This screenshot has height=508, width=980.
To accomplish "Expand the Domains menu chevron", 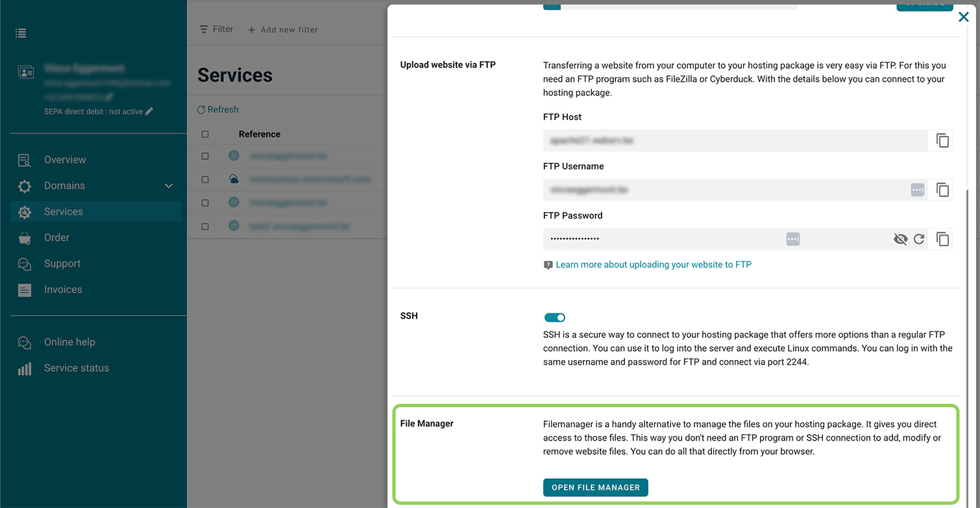I will pos(169,186).
